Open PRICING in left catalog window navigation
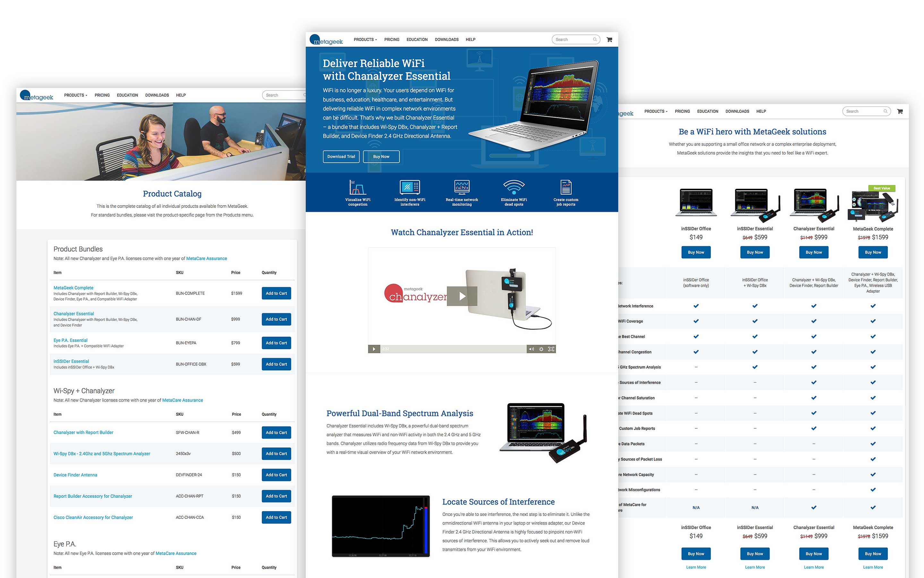 [x=102, y=95]
